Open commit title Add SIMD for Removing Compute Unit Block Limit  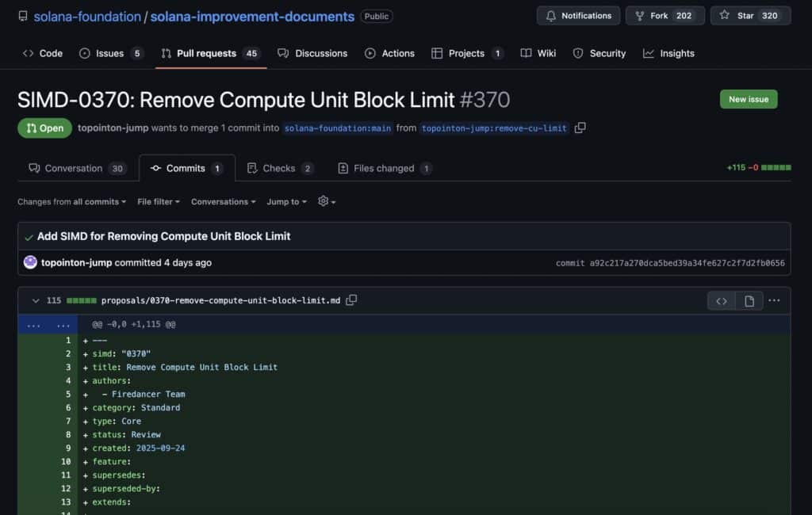coord(163,237)
